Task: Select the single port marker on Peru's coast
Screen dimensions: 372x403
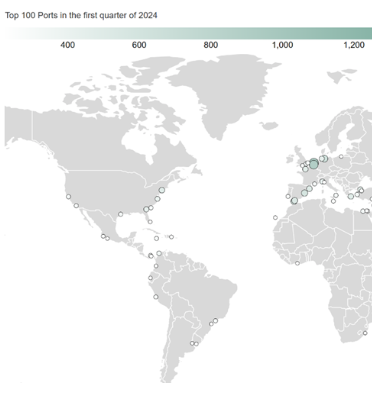Action: [x=156, y=297]
